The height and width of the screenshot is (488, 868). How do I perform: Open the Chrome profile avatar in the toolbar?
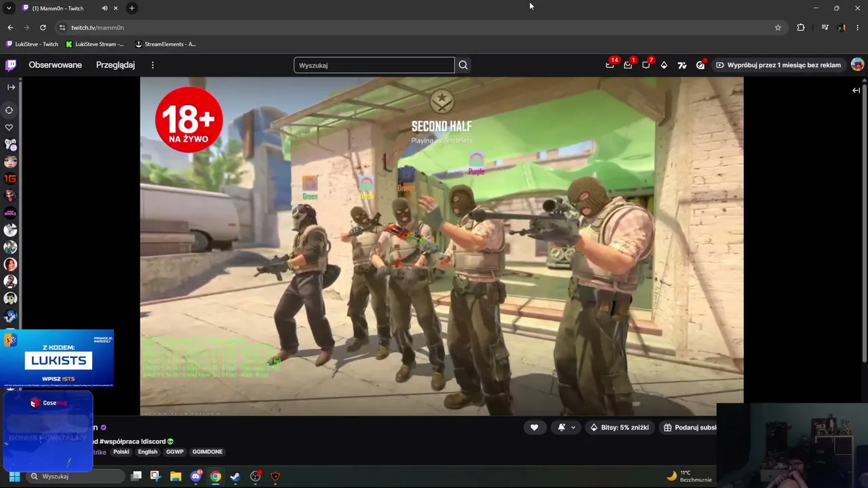coord(842,28)
